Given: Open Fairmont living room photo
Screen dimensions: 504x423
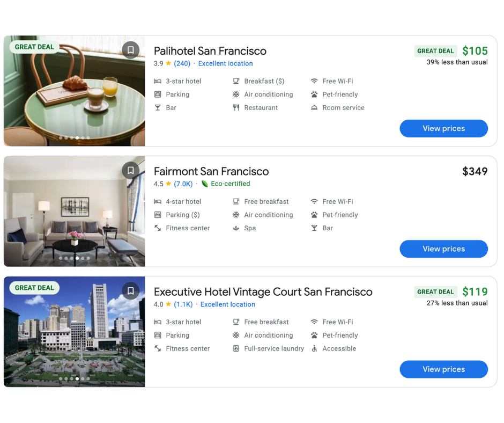Looking at the screenshot, I should pyautogui.click(x=74, y=211).
